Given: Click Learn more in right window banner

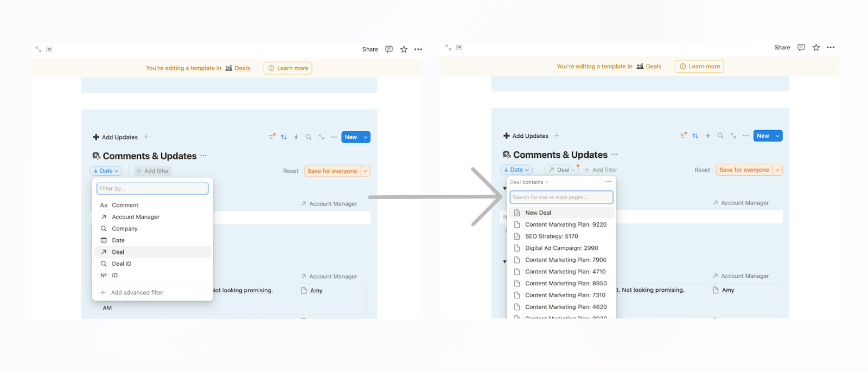Looking at the screenshot, I should point(700,67).
